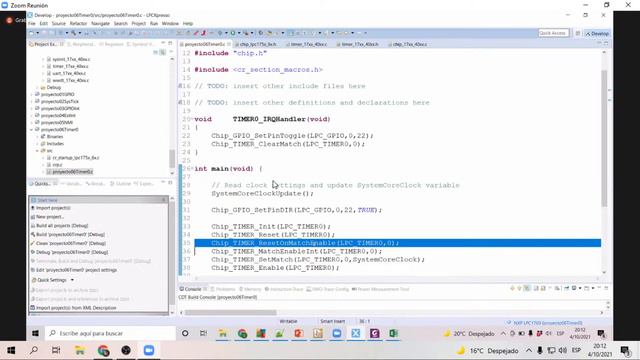640x360 pixels.
Task: Expand the proyecto03GPIOInt project node
Action: coord(32,108)
